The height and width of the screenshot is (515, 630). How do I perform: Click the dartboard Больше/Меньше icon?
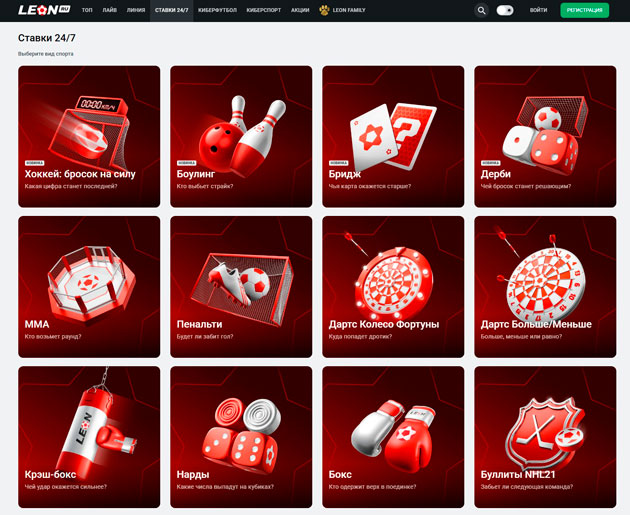coord(542,277)
